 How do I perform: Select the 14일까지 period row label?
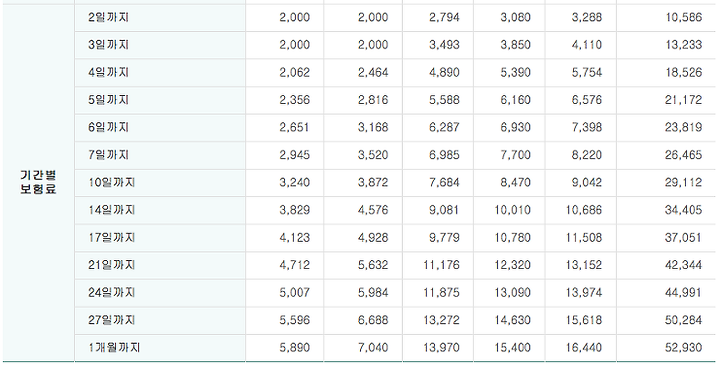112,210
